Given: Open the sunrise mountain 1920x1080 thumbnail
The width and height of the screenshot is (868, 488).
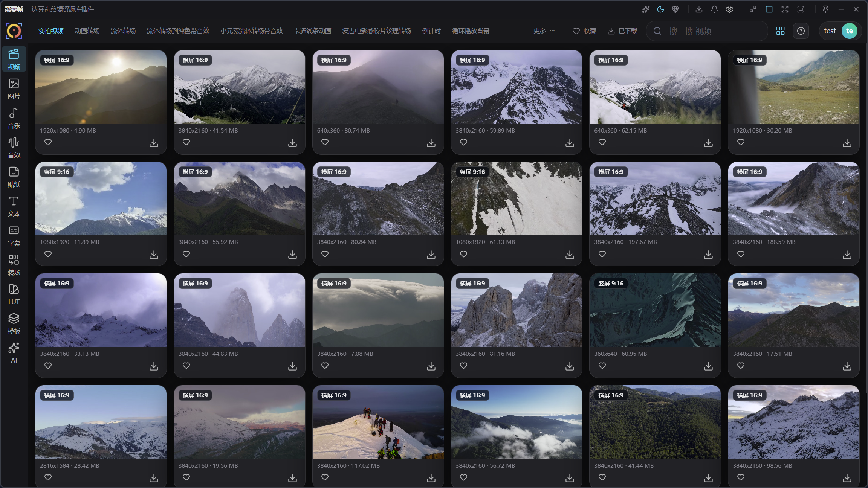Looking at the screenshot, I should (101, 87).
